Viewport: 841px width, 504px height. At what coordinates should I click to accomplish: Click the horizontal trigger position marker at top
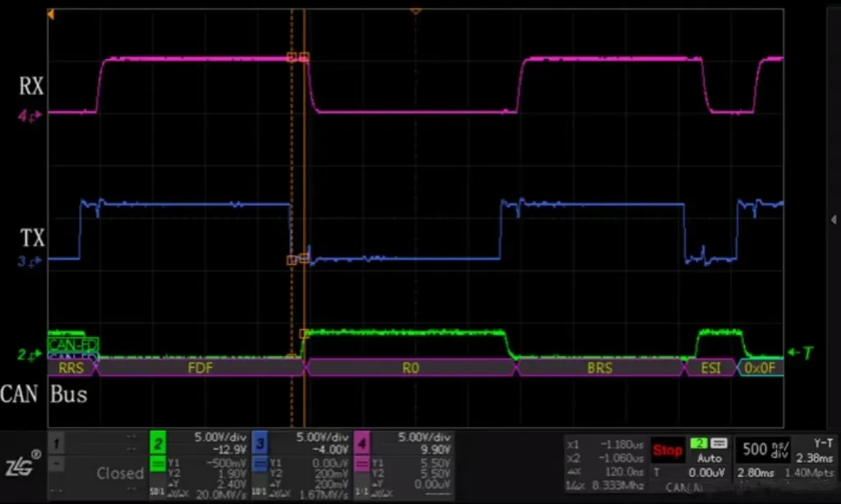click(x=415, y=11)
